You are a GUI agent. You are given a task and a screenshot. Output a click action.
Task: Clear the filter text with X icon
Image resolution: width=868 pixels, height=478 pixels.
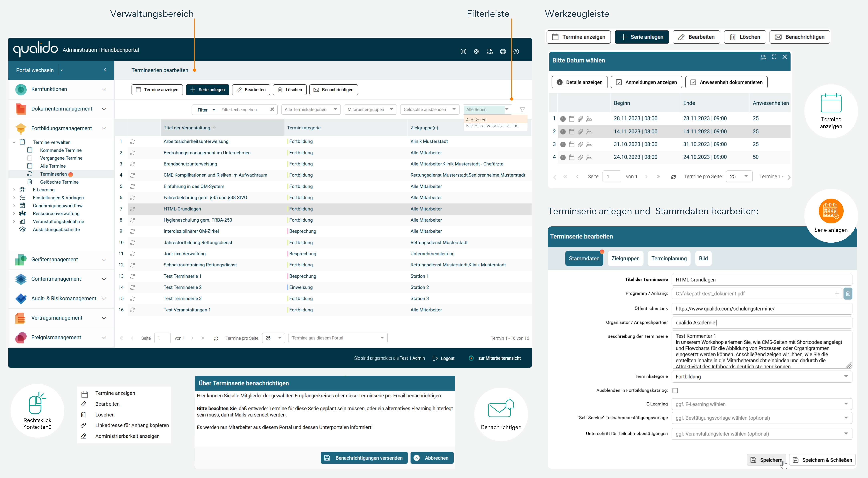tap(272, 109)
